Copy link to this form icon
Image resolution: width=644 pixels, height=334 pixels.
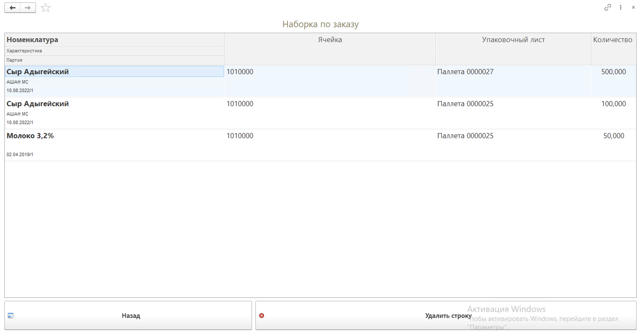click(x=607, y=7)
